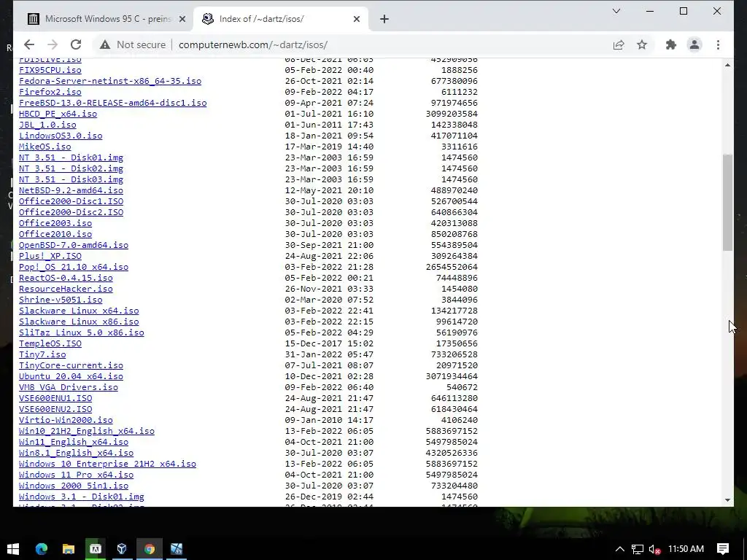
Task: Click the muted volume tray icon
Action: point(654,550)
